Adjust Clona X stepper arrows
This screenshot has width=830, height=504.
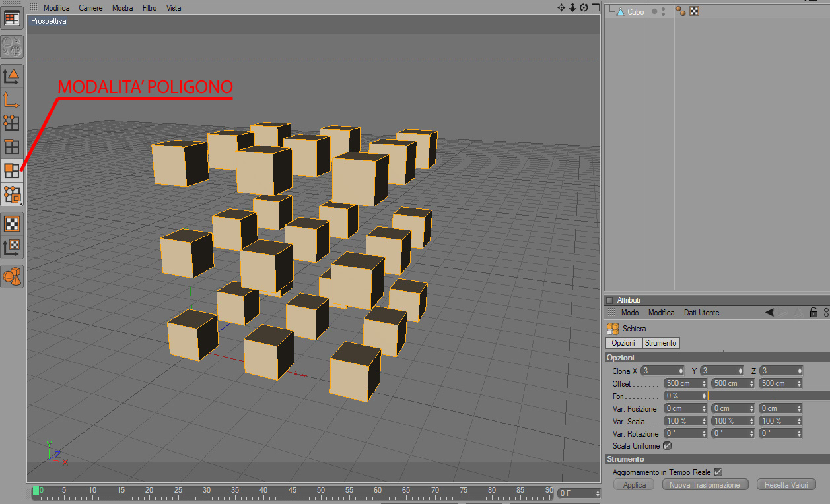coord(681,371)
